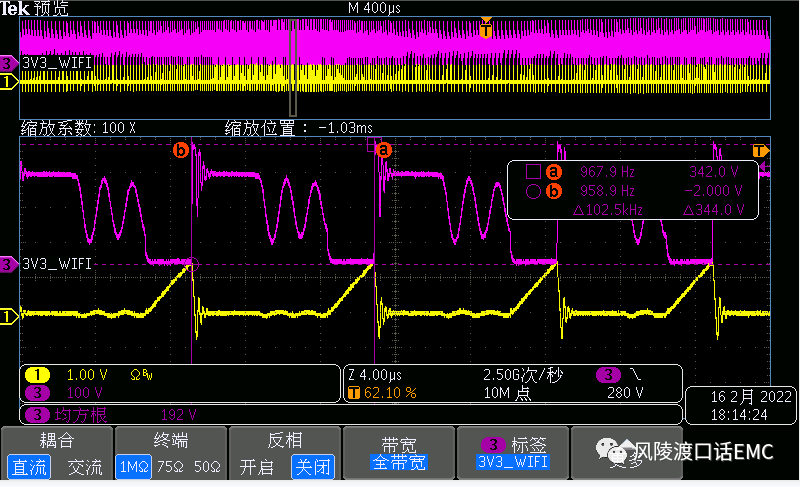Click channel 3 ground marker beside 3V3_WIFI label
Viewport: 800px width, 487px height.
click(9, 264)
